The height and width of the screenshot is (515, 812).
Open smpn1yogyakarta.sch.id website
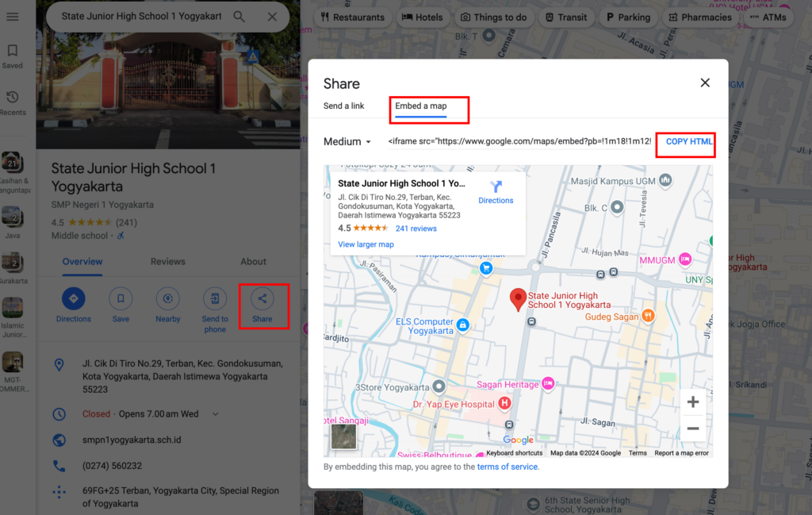pyautogui.click(x=132, y=440)
